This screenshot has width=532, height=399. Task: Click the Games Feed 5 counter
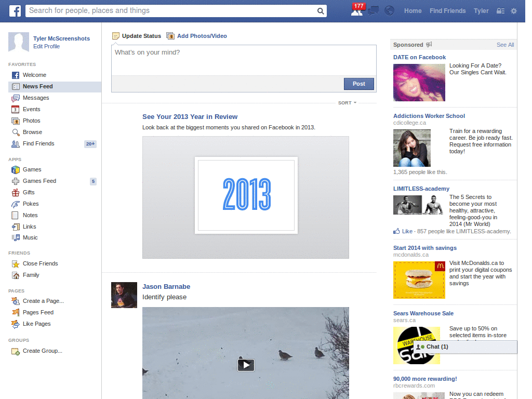(94, 181)
